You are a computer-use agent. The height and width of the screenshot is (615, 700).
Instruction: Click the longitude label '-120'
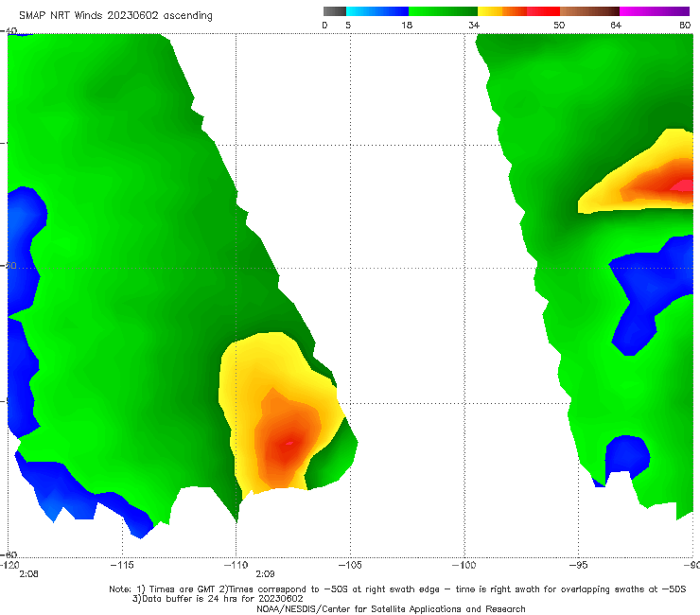click(9, 565)
